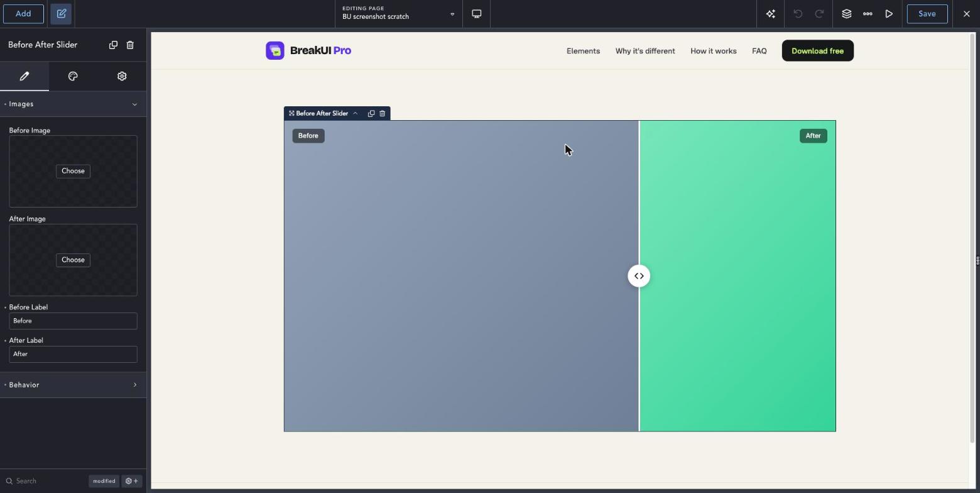This screenshot has width=980, height=493.
Task: Open the structure layers panel icon
Action: tap(847, 14)
